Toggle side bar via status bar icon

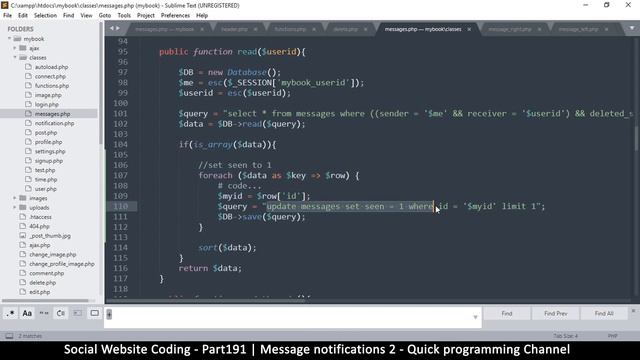[9, 336]
